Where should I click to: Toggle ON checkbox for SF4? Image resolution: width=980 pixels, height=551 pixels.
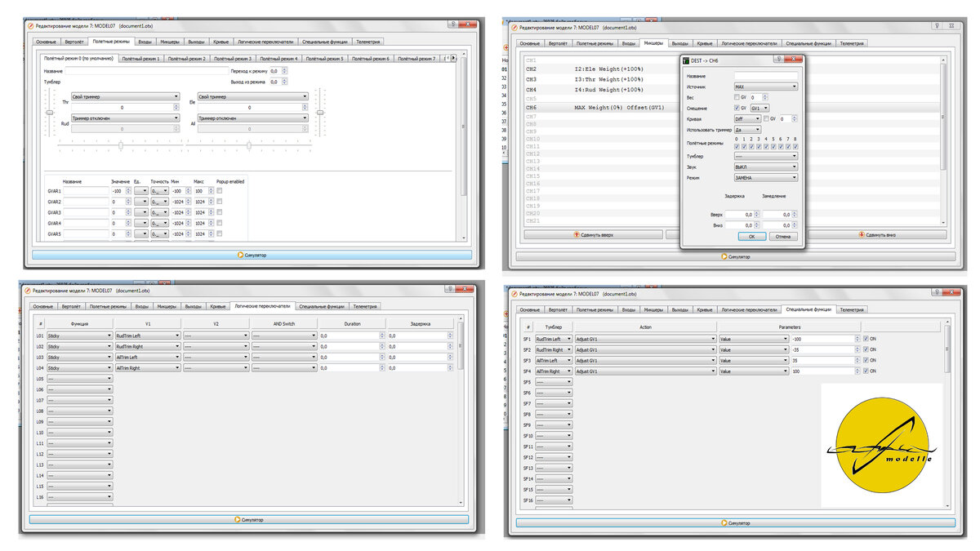(866, 371)
